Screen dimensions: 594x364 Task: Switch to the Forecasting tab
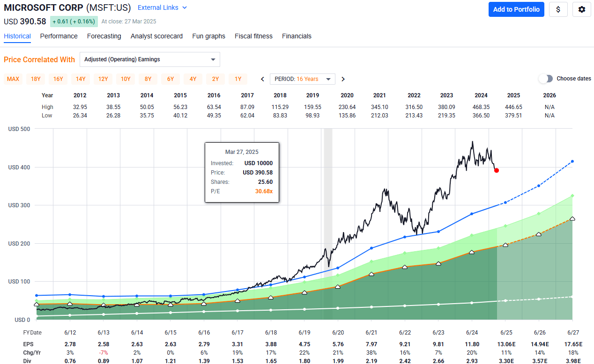104,36
